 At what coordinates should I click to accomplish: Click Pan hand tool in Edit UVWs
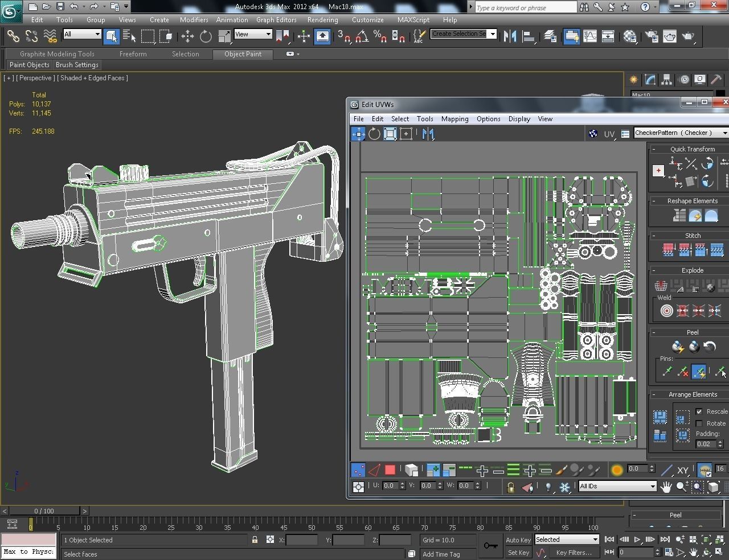click(x=666, y=487)
